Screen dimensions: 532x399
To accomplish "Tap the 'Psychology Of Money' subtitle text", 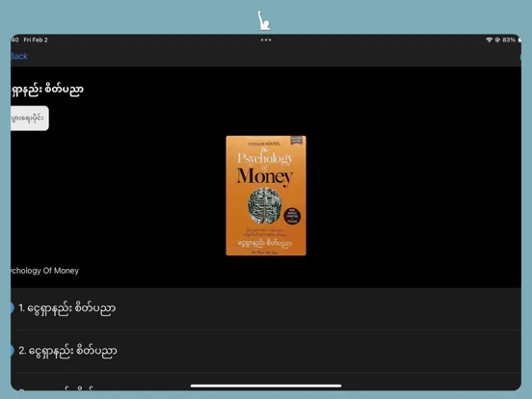I will [x=44, y=271].
